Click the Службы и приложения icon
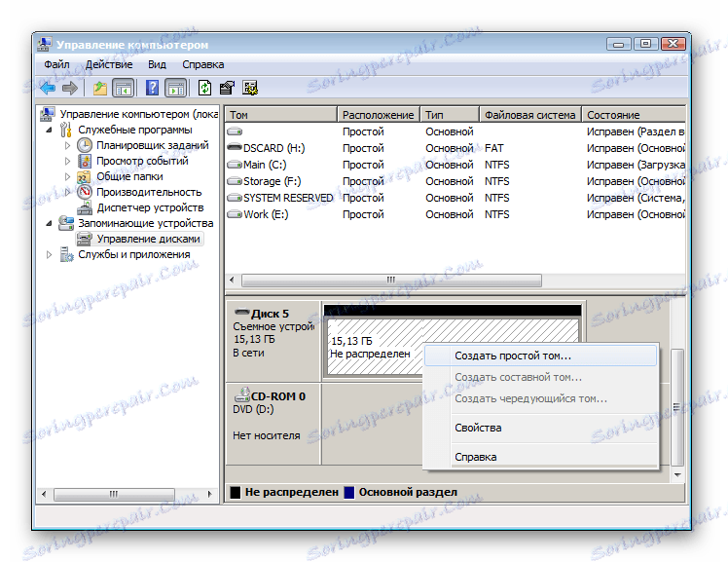The width and height of the screenshot is (728, 562). pos(67,255)
